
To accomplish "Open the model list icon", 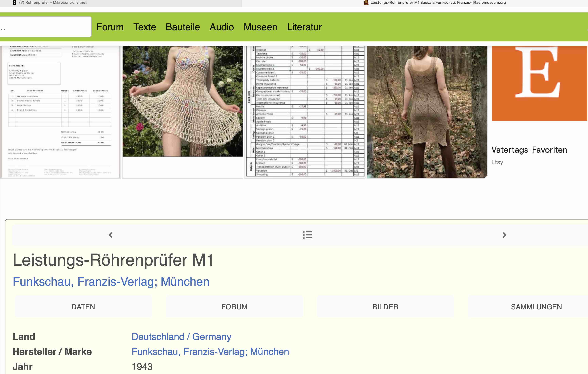I will click(307, 235).
